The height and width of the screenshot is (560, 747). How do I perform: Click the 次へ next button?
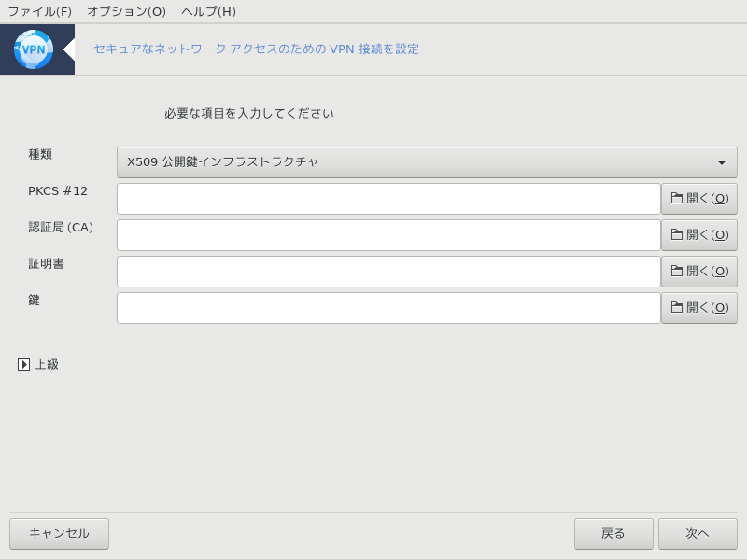(698, 533)
